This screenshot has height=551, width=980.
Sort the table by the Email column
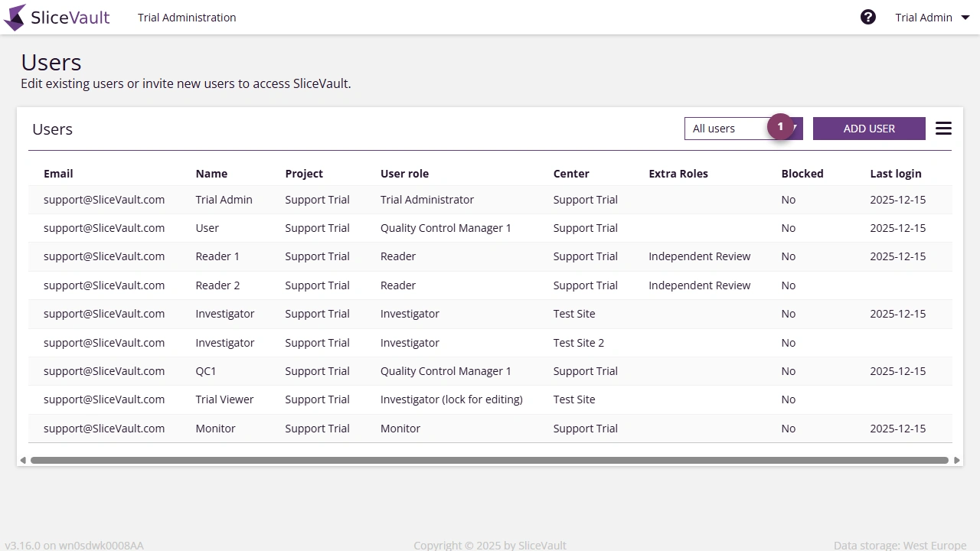(58, 173)
